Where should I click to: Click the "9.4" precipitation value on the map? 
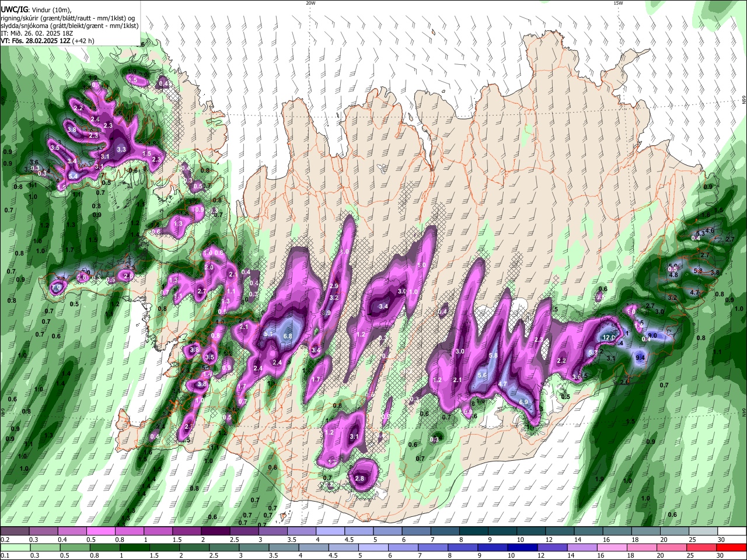[x=640, y=358]
